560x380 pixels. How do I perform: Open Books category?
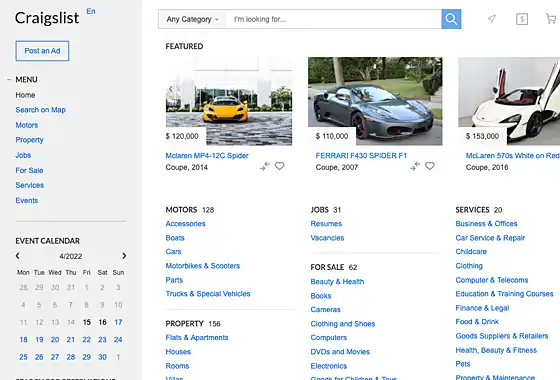coord(321,296)
